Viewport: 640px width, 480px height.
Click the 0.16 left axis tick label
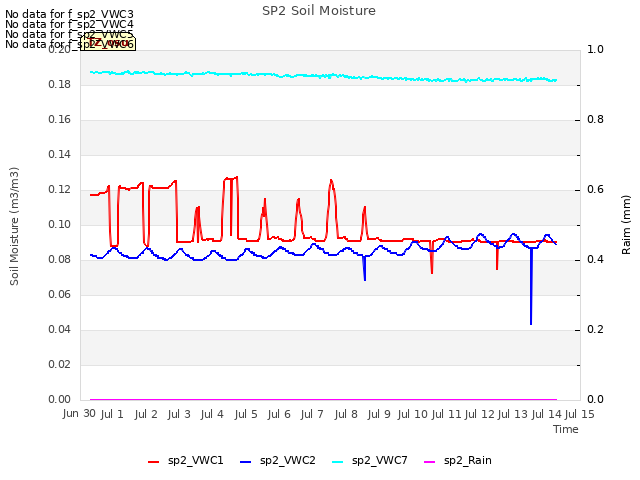point(60,120)
